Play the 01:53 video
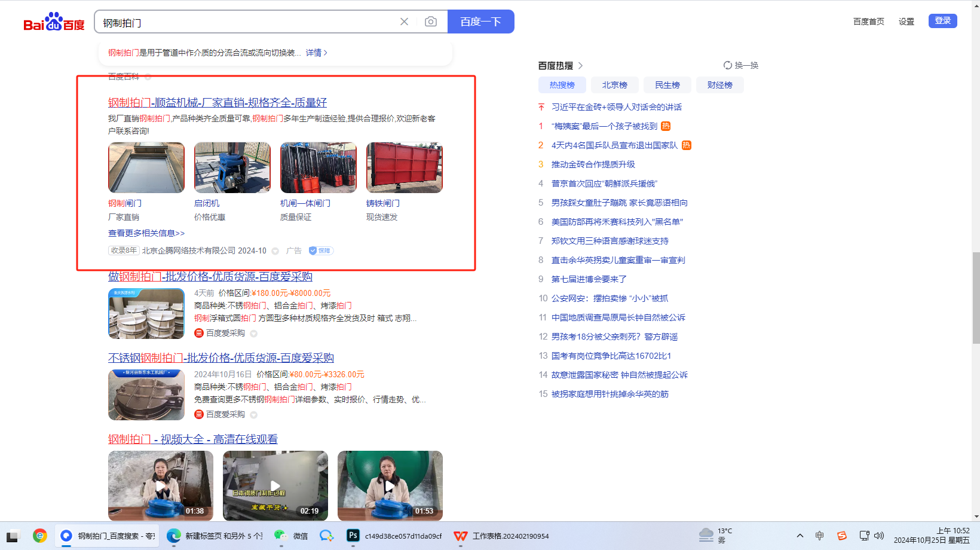 [390, 485]
